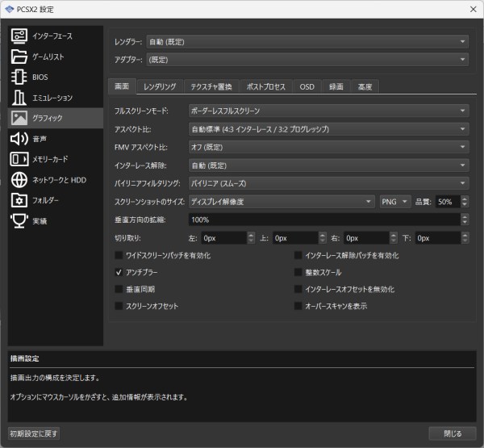Click the 初期設定に戻す button
Screen dimensions: 484x448
[x=34, y=433]
